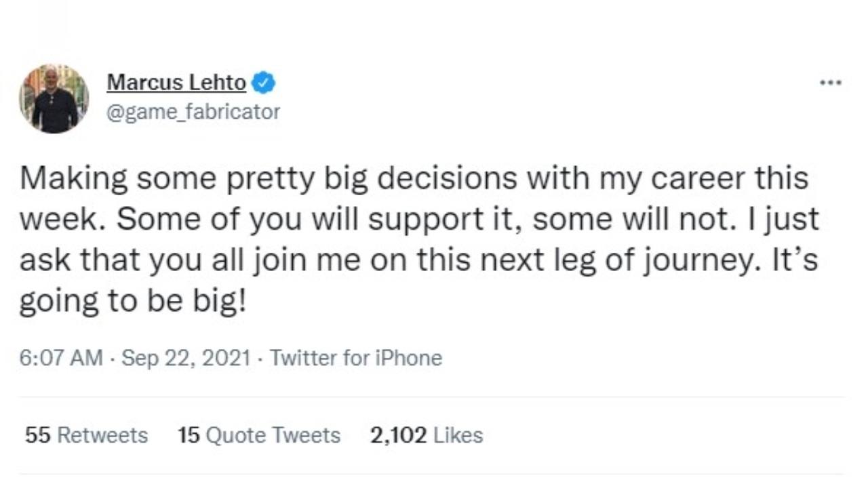Click the phrase 'going to be big!'
This screenshot has height=488, width=868.
click(x=132, y=302)
